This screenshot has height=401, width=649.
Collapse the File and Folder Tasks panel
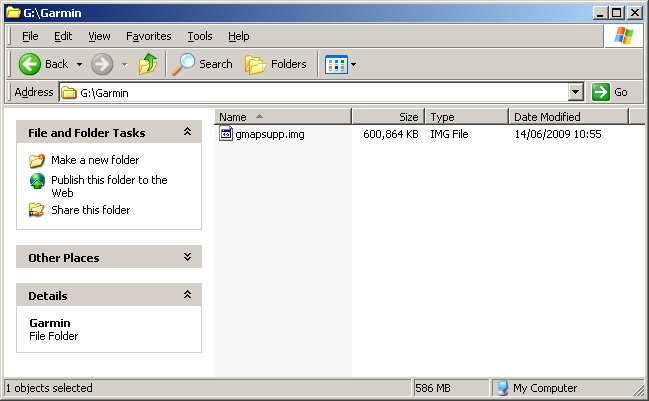pyautogui.click(x=187, y=132)
